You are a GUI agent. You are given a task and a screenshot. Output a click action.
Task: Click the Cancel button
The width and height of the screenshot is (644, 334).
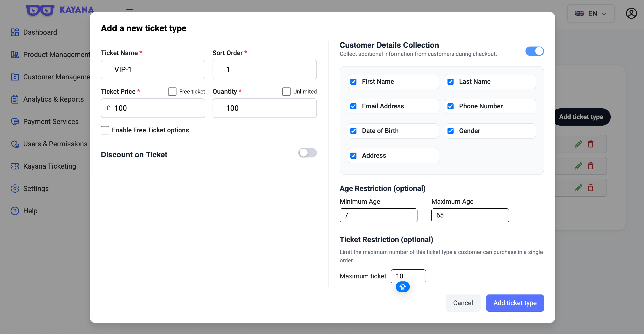tap(463, 303)
